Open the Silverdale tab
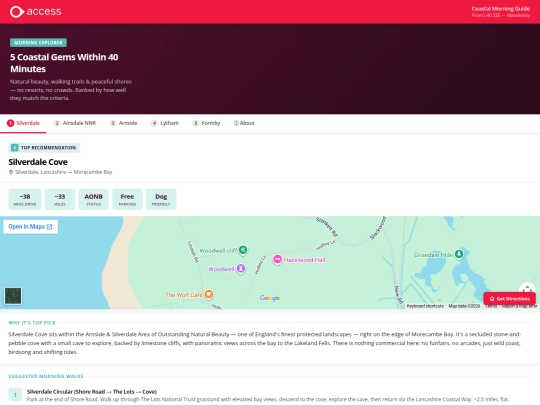This screenshot has height=405, width=540. tap(23, 123)
